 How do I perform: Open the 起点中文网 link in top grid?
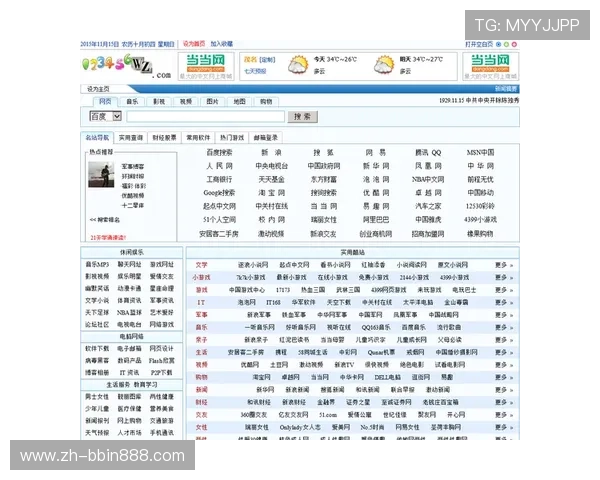[219, 206]
